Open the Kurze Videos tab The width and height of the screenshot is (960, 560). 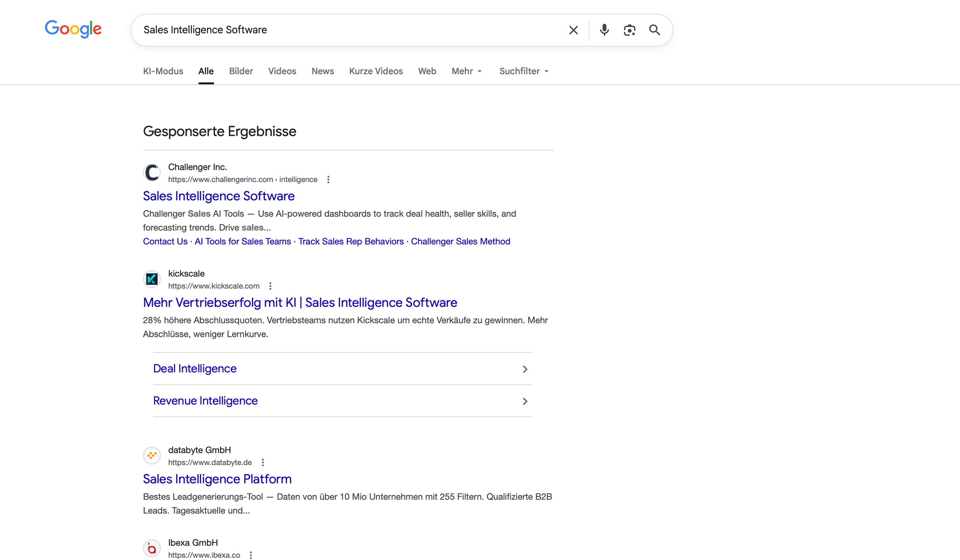pos(376,71)
